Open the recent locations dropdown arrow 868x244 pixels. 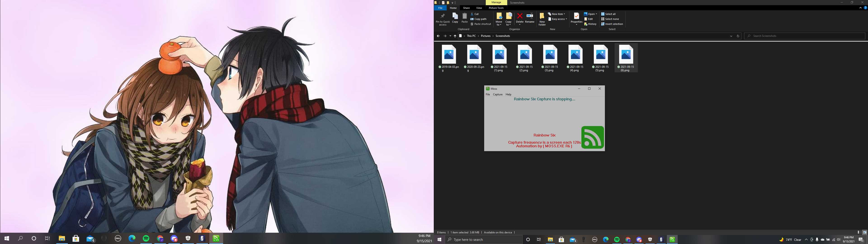click(x=450, y=36)
